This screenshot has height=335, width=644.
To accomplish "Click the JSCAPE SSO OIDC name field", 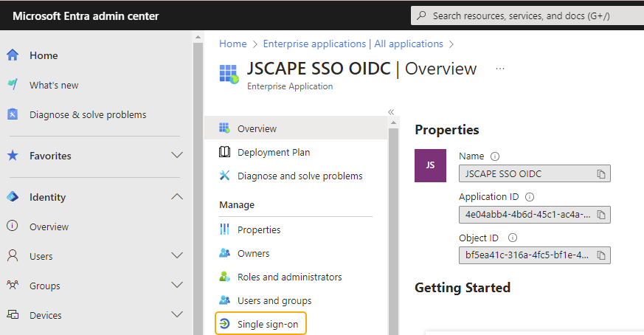I will tap(534, 173).
